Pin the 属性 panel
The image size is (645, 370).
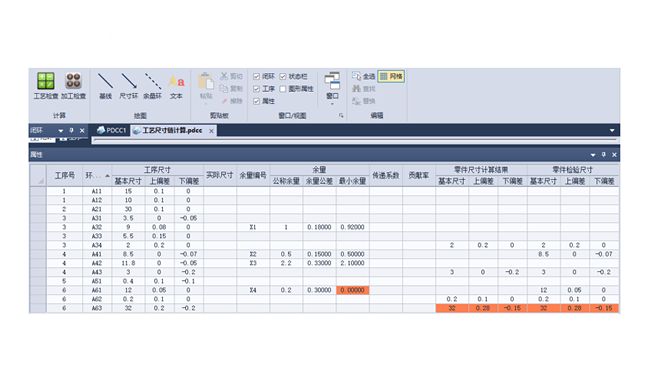tap(603, 155)
